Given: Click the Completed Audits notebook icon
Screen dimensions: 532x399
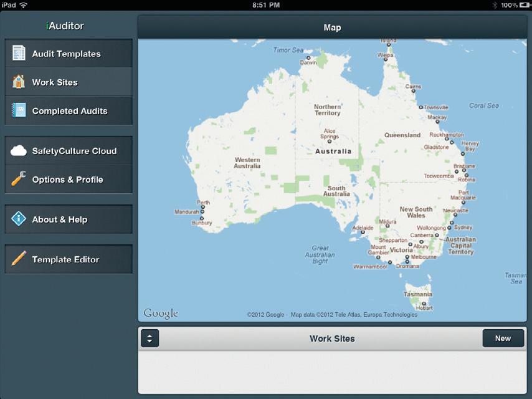Looking at the screenshot, I should click(x=19, y=110).
